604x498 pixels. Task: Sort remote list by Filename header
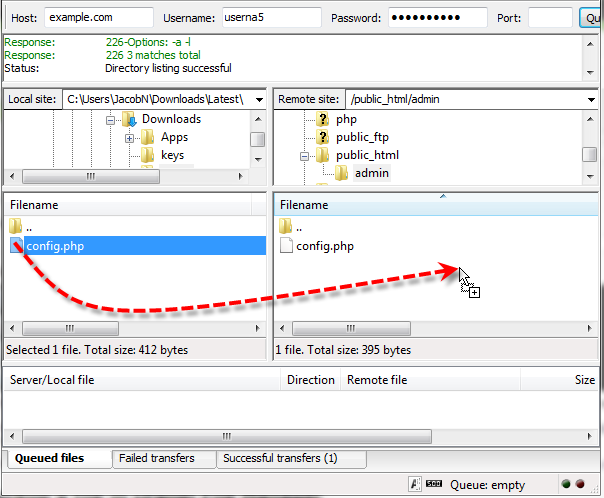[x=436, y=205]
